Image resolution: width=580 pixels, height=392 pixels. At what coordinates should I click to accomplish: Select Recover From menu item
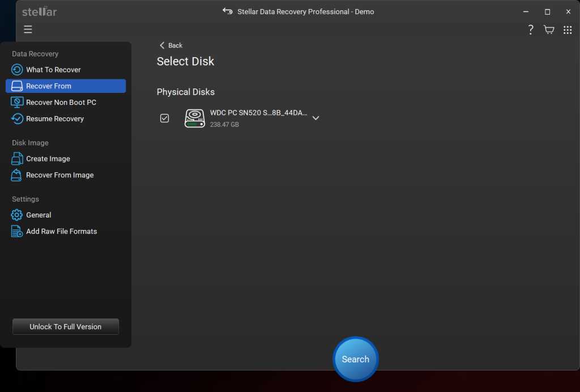tap(66, 86)
